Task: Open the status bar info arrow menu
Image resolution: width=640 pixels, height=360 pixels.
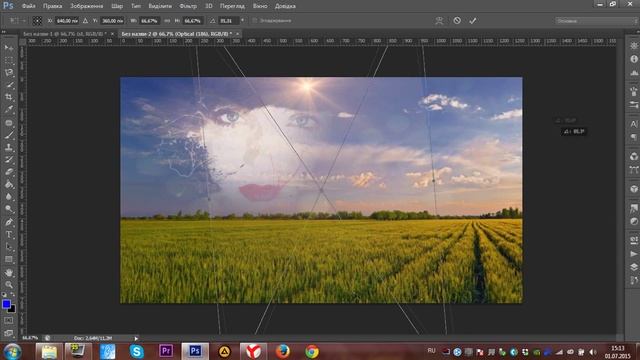Action: [x=136, y=338]
